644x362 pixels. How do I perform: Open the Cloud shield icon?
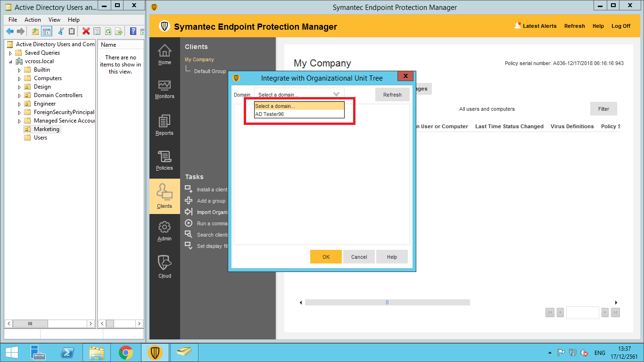click(x=165, y=267)
